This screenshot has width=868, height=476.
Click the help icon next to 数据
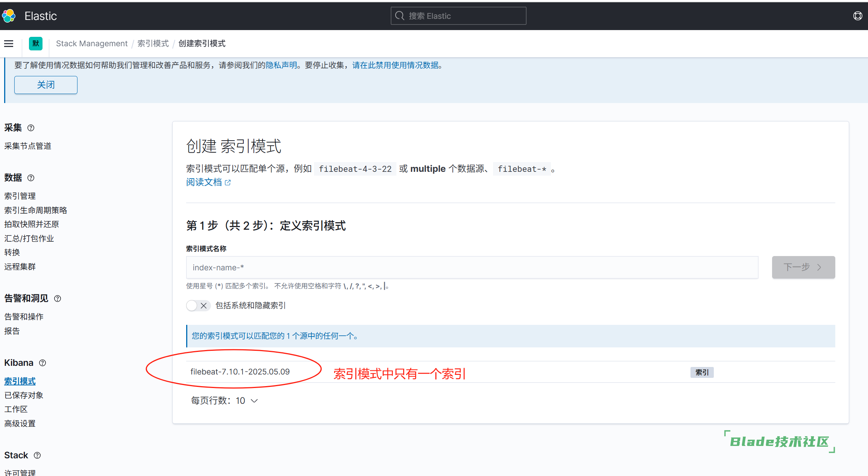pyautogui.click(x=31, y=178)
